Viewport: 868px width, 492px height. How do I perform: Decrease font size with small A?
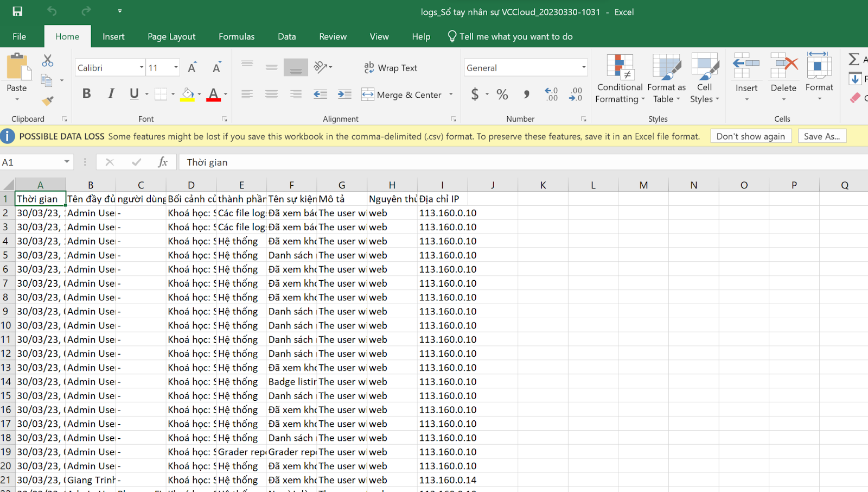[x=216, y=67]
